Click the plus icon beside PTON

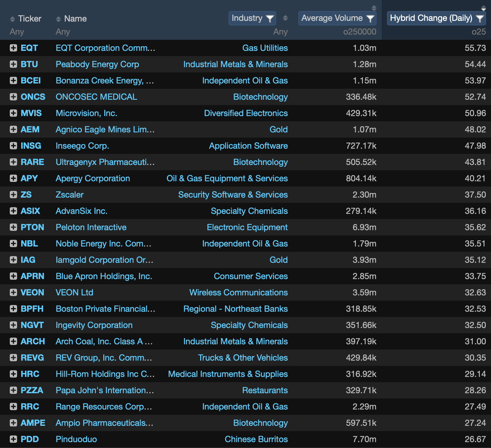[x=13, y=227]
